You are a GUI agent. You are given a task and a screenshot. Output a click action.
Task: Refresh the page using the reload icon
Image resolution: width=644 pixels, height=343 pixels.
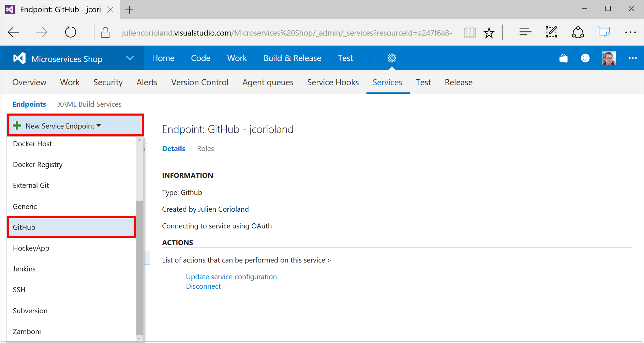click(70, 32)
